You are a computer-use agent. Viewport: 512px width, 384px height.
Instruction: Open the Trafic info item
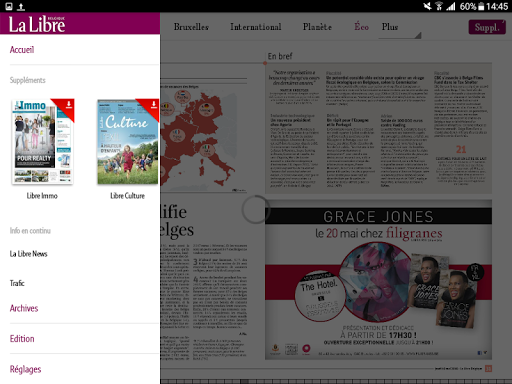(17, 283)
